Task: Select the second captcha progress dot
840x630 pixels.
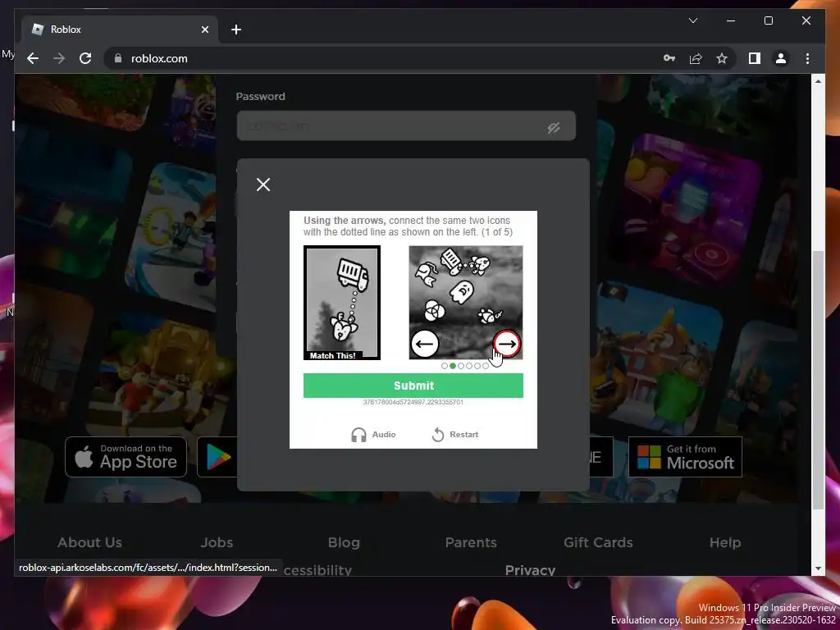Action: coord(453,366)
